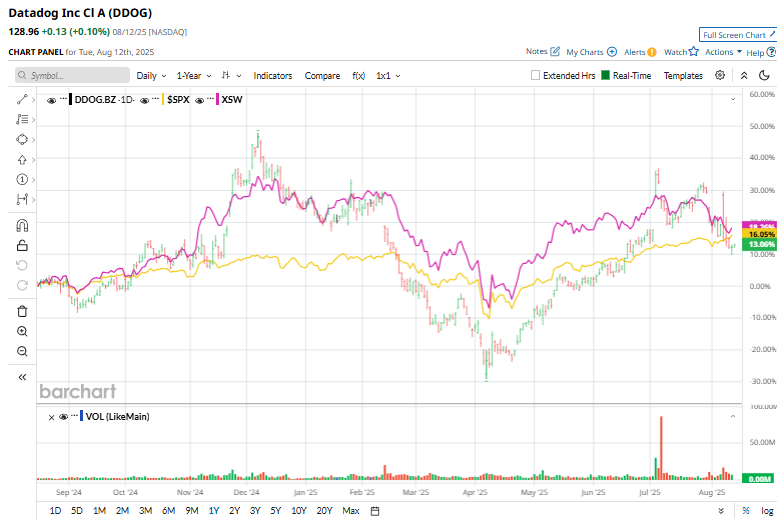Open DDOG.BZ series options menu

(63, 99)
